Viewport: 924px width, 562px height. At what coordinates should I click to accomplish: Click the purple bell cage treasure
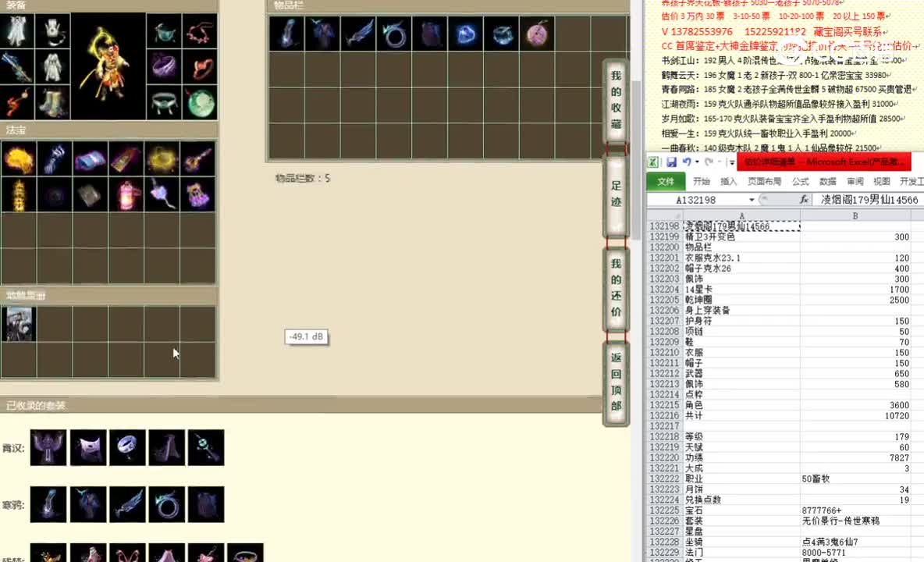[x=198, y=194]
